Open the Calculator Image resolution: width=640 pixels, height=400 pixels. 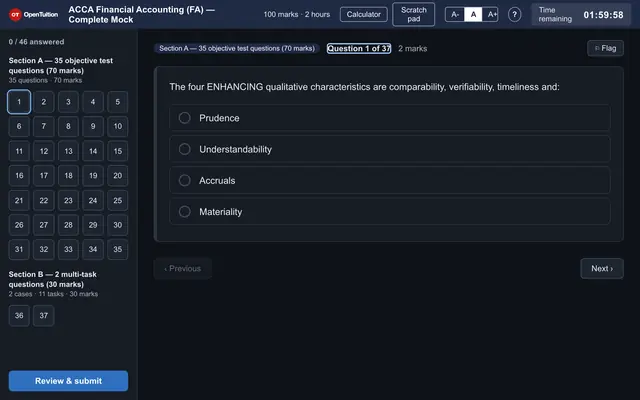tap(364, 14)
